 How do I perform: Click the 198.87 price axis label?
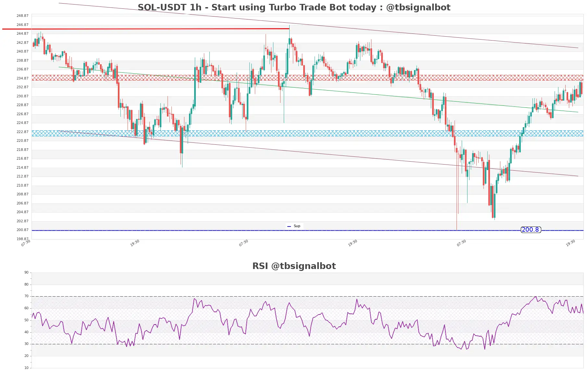[x=22, y=239]
